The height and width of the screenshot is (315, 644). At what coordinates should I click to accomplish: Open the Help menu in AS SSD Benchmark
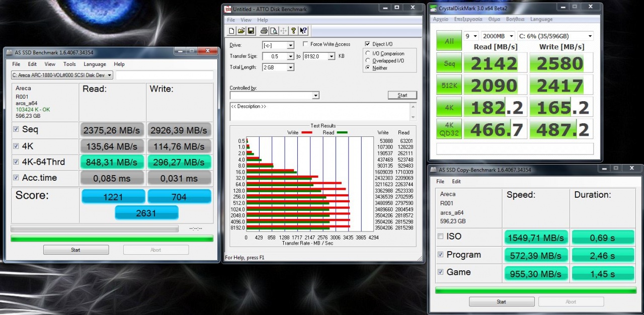(119, 64)
